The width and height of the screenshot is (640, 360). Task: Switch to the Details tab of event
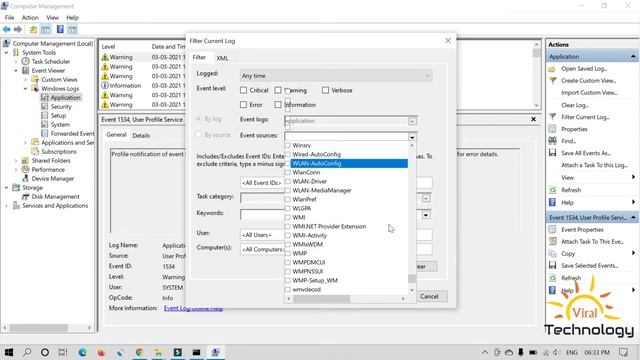click(141, 136)
